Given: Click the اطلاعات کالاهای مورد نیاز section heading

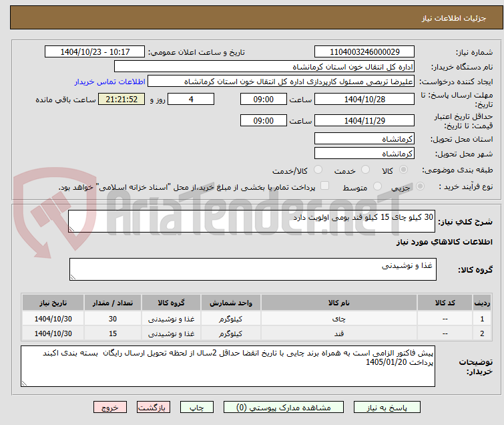Looking at the screenshot, I should pos(444,242).
